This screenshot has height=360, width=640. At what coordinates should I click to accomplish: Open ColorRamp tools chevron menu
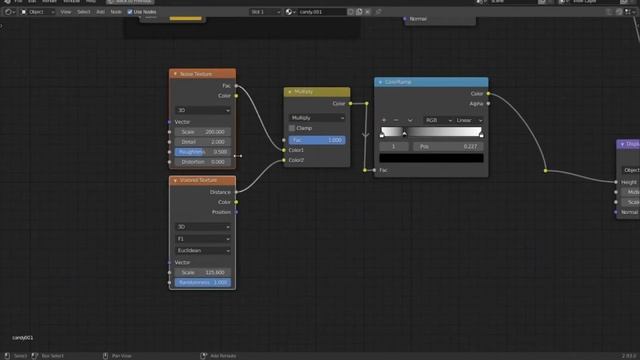pyautogui.click(x=410, y=120)
